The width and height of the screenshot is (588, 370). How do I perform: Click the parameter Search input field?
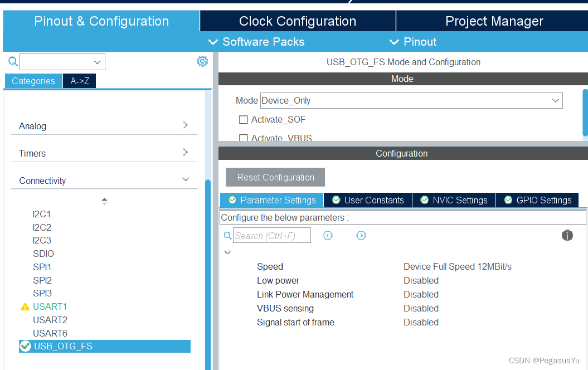(x=271, y=236)
